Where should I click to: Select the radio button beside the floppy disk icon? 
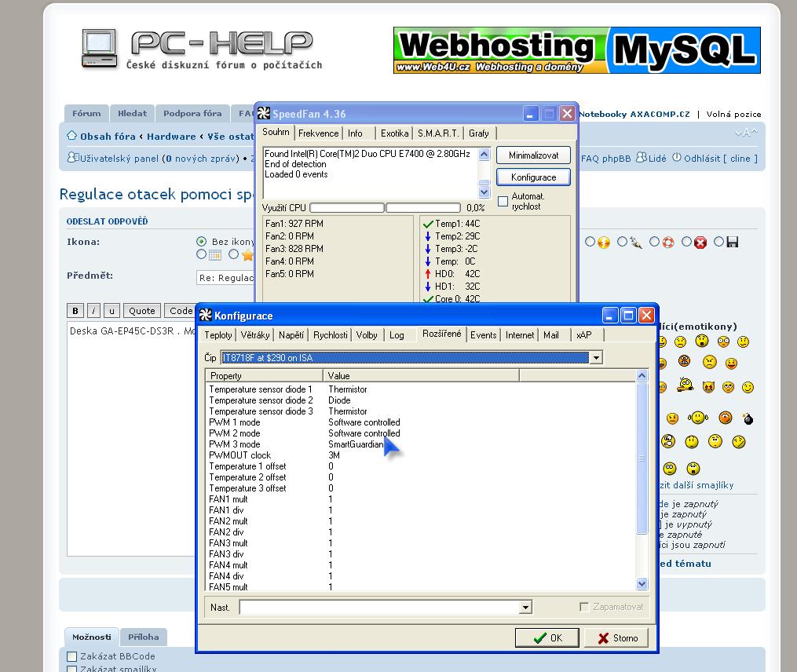718,242
